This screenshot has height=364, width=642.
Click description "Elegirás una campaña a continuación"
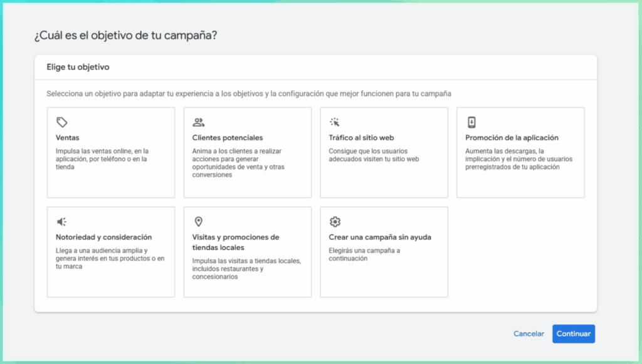pyautogui.click(x=364, y=254)
